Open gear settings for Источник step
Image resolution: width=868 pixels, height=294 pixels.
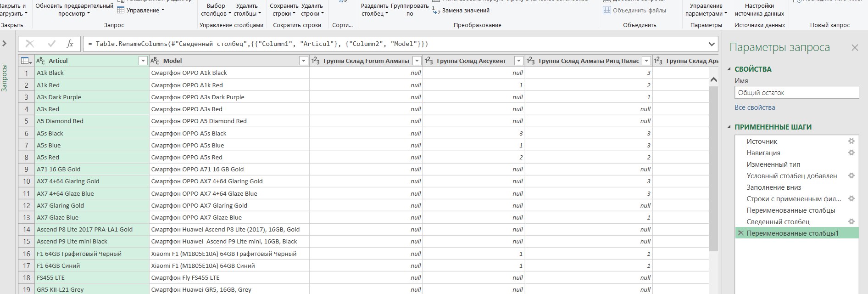851,141
